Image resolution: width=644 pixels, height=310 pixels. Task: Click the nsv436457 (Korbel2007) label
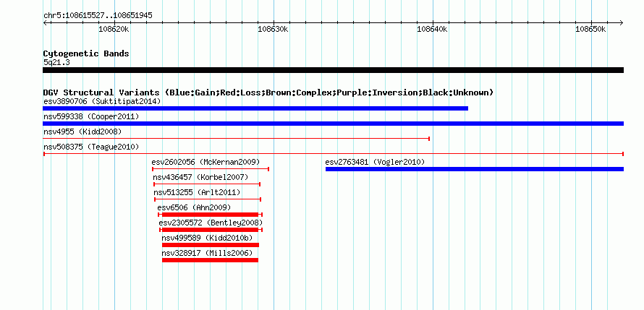201,177
